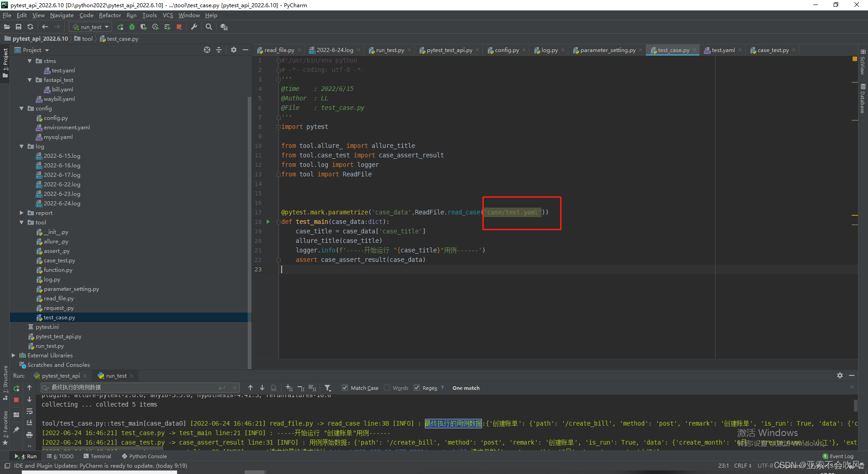
Task: Pin the current Run tab
Action: [16, 429]
